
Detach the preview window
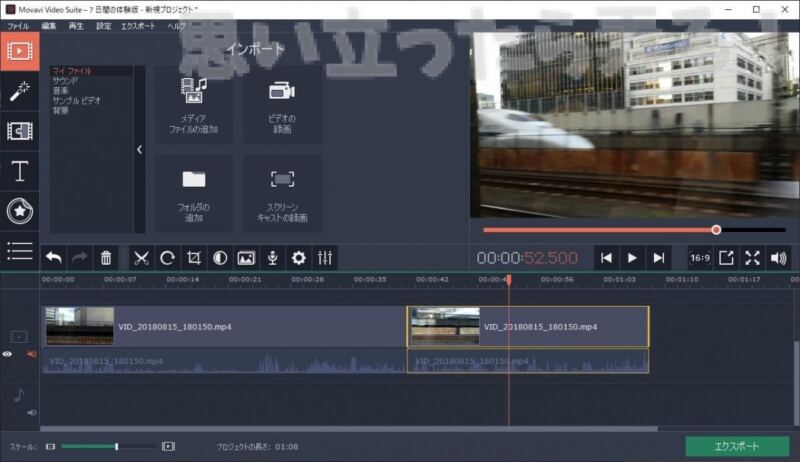726,258
